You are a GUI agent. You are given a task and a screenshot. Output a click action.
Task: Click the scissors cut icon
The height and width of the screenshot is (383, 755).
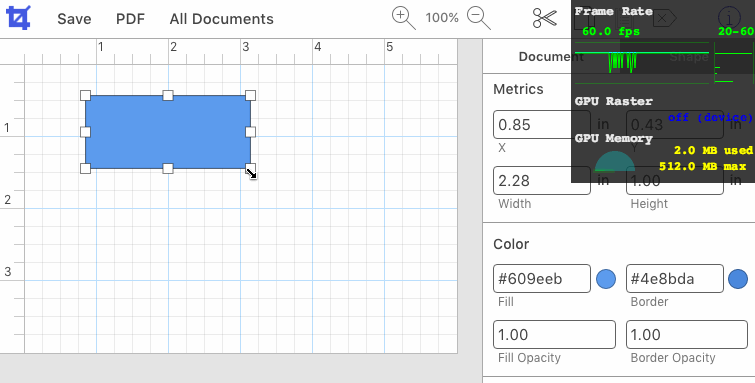[x=545, y=18]
